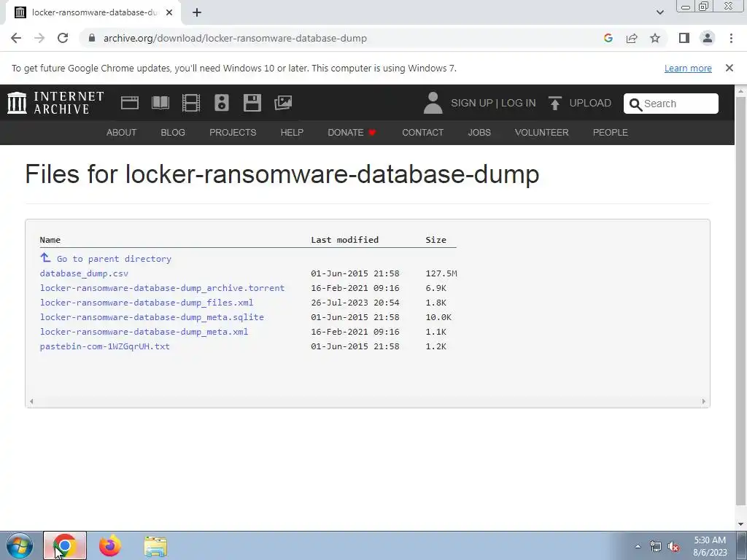Click the browser forward arrow
This screenshot has height=560, width=747.
(39, 38)
